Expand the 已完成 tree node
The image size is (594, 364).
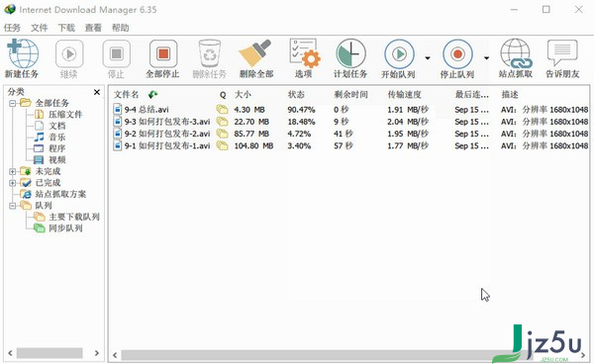coord(13,183)
